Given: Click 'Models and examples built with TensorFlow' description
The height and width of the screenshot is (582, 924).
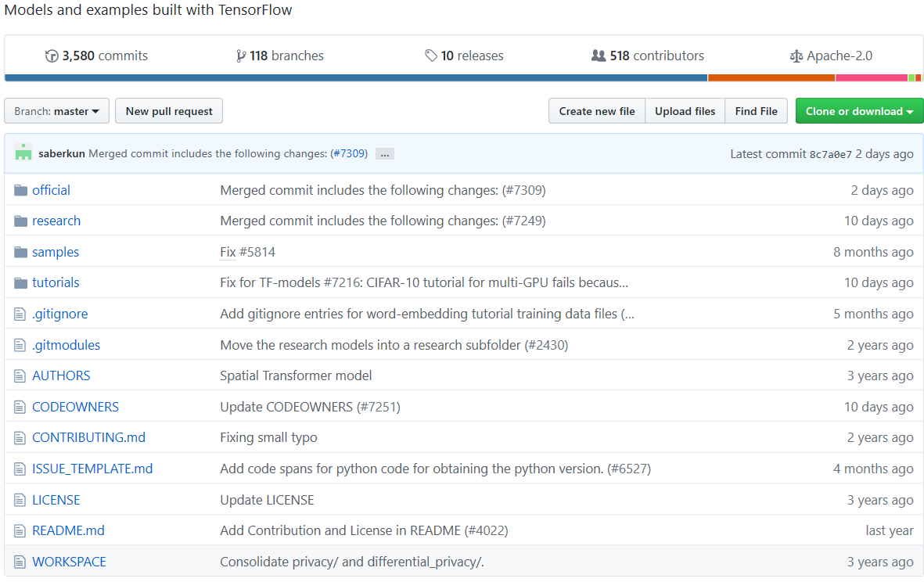Looking at the screenshot, I should 148,10.
